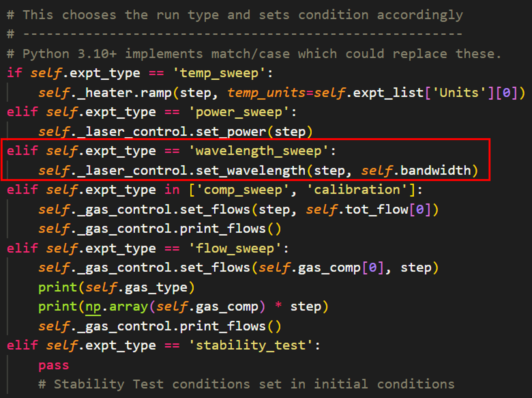Click 'gas_type' inside print call
Screen dimensions: 532x398
pos(156,288)
